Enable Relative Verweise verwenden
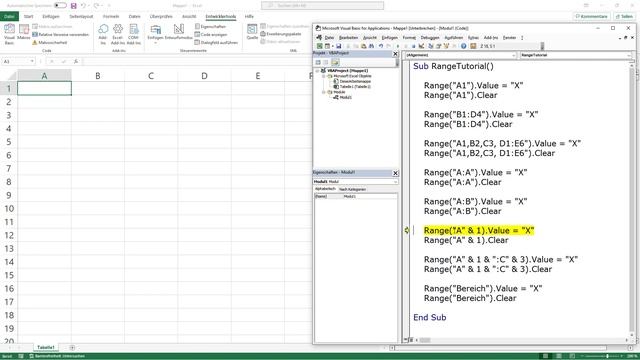This screenshot has width=640, height=360. point(60,35)
